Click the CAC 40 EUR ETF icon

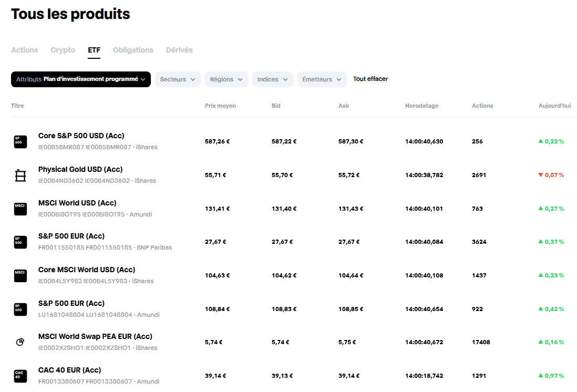[20, 376]
